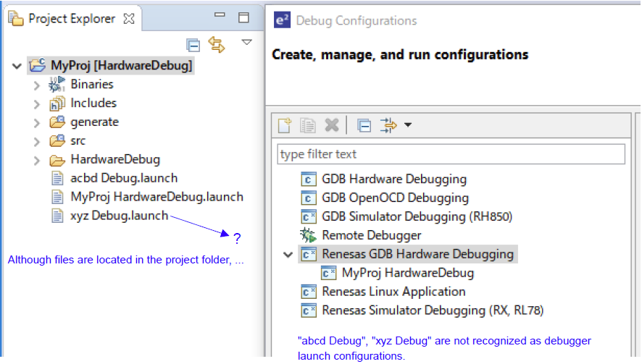Expand the Binaries folder
Viewport: 642px width, 364px height.
click(37, 85)
